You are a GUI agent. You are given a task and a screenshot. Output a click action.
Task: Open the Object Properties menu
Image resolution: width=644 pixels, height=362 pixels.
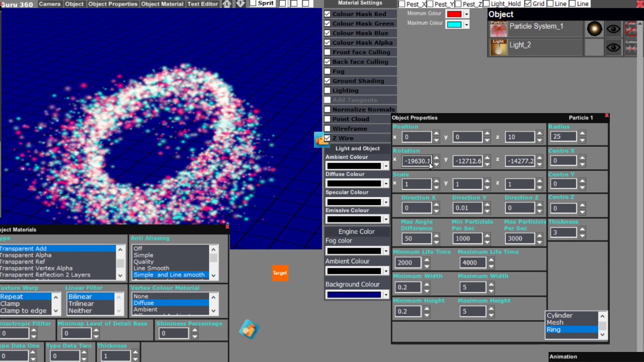[113, 4]
